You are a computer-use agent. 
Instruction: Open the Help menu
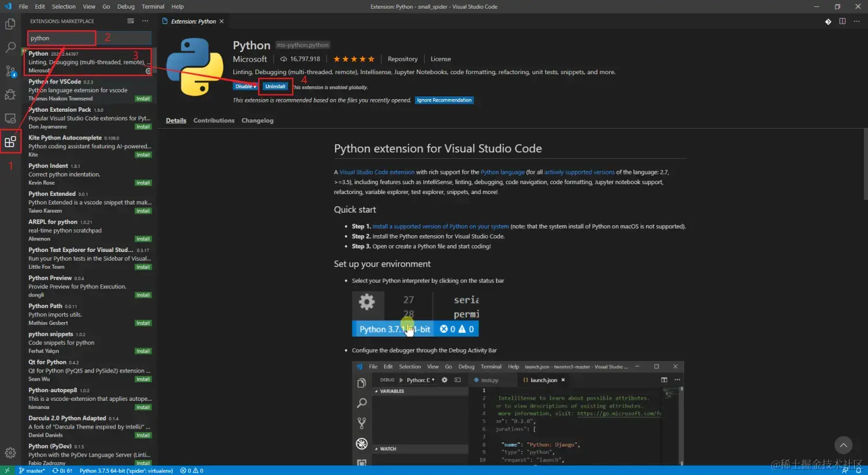178,6
